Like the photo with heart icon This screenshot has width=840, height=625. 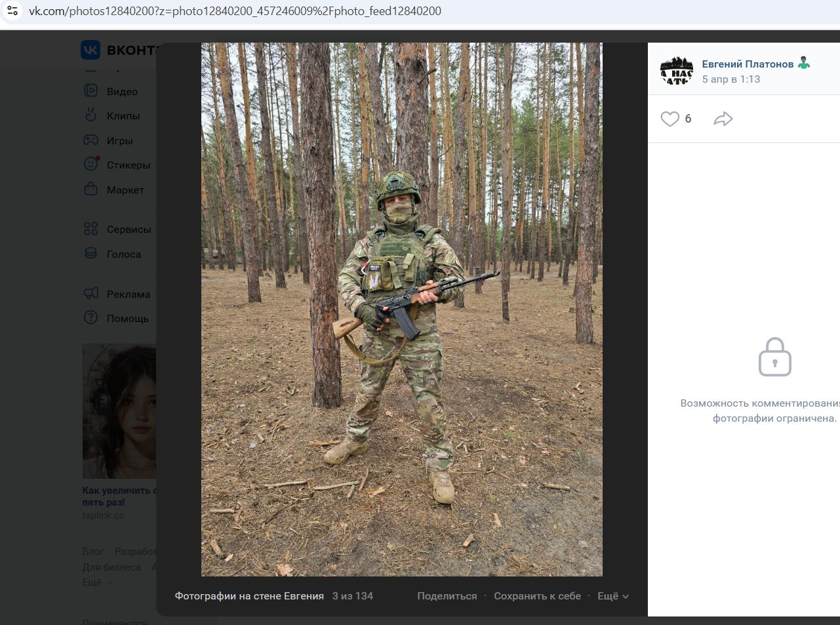670,119
